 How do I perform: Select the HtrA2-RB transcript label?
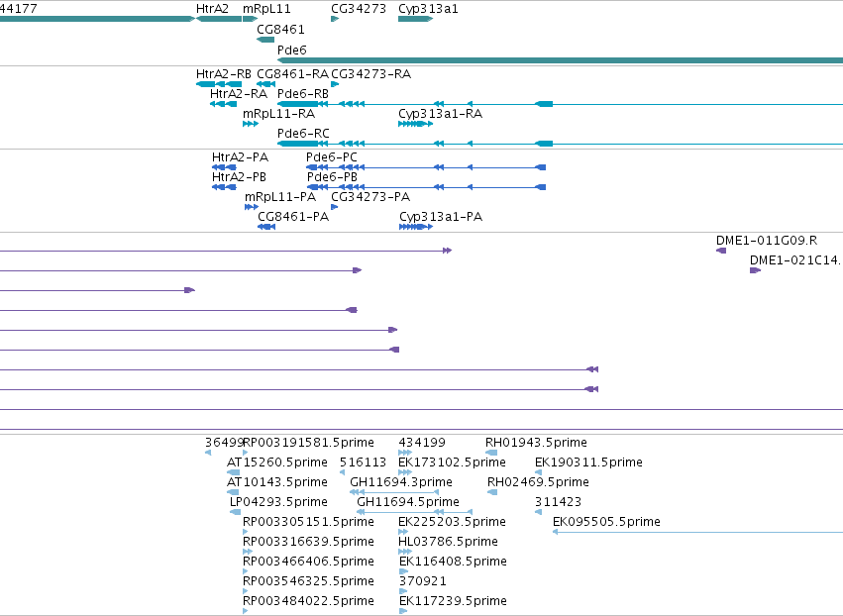(224, 74)
